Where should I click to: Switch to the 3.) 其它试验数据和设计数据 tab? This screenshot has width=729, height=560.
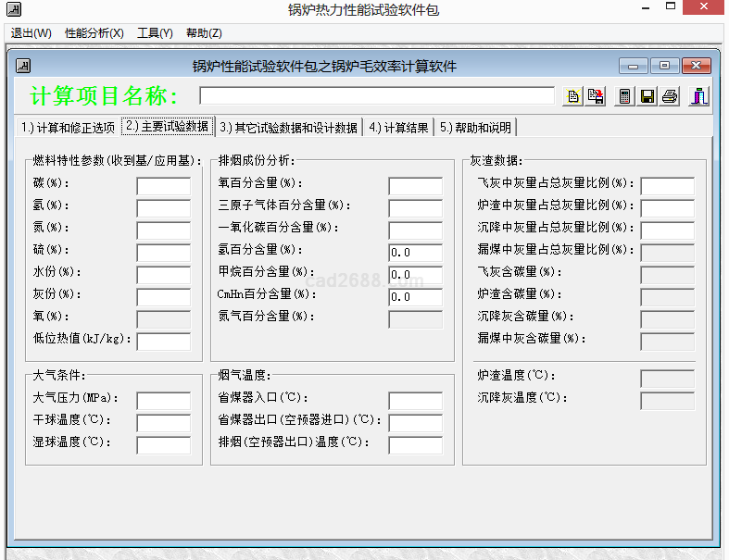click(x=289, y=128)
